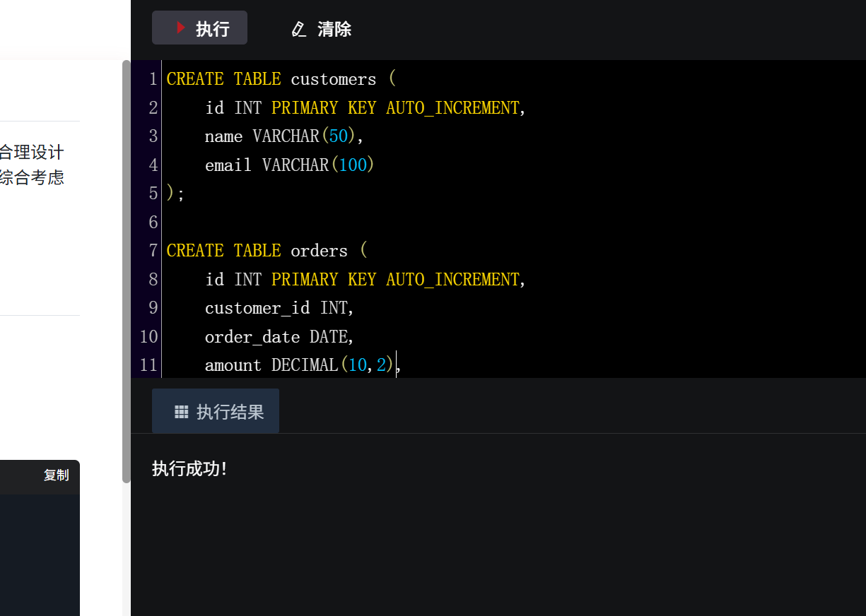Click the 合理设计 text in left panel
This screenshot has height=616, width=866.
(x=32, y=152)
